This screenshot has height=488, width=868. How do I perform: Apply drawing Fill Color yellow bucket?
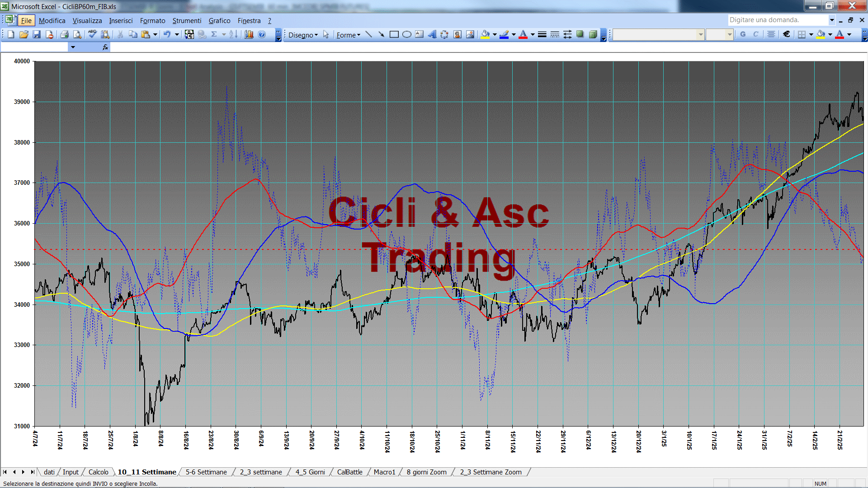tap(486, 34)
